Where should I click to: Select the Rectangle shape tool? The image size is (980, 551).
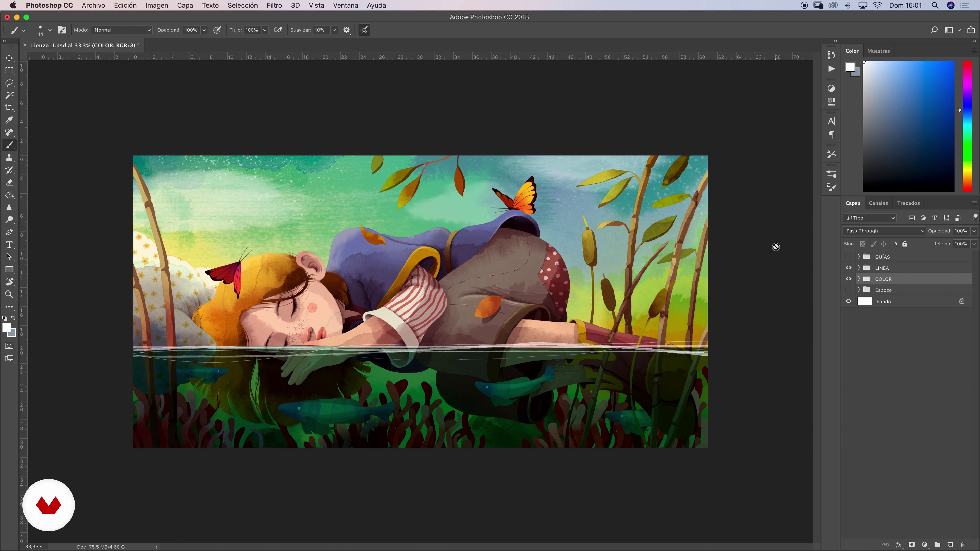click(9, 269)
